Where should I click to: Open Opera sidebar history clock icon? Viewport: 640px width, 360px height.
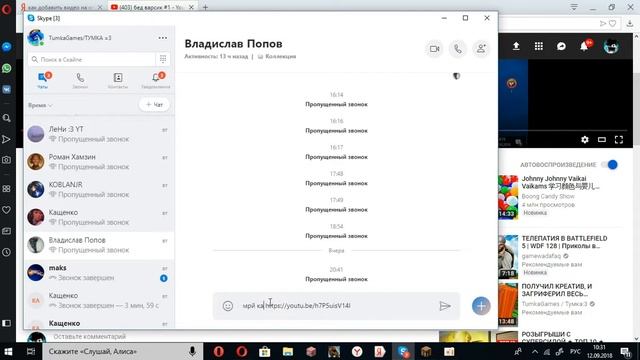7,252
